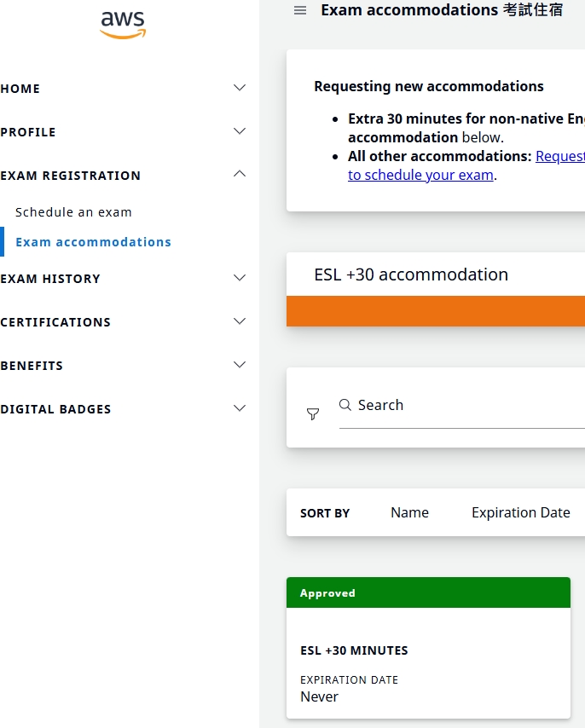Sort accommodations by Expiration Date
585x728 pixels.
(x=520, y=512)
